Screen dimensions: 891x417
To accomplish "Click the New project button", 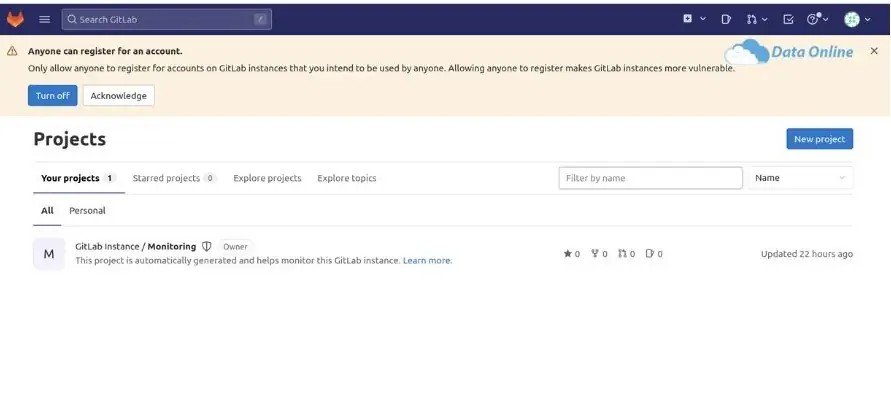I will [x=819, y=139].
